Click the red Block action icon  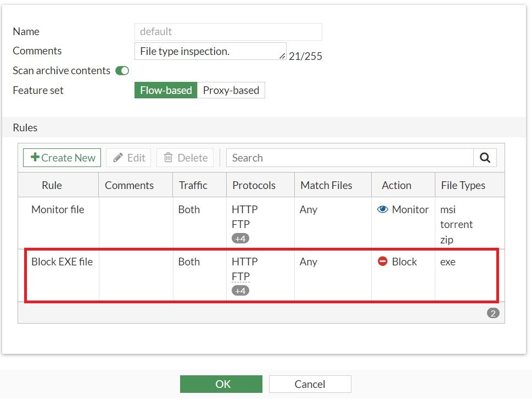click(383, 262)
